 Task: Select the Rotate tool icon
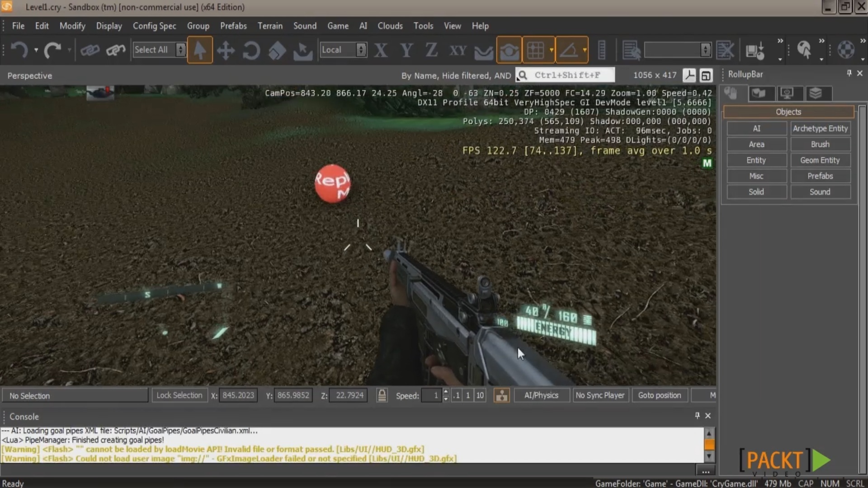click(251, 49)
